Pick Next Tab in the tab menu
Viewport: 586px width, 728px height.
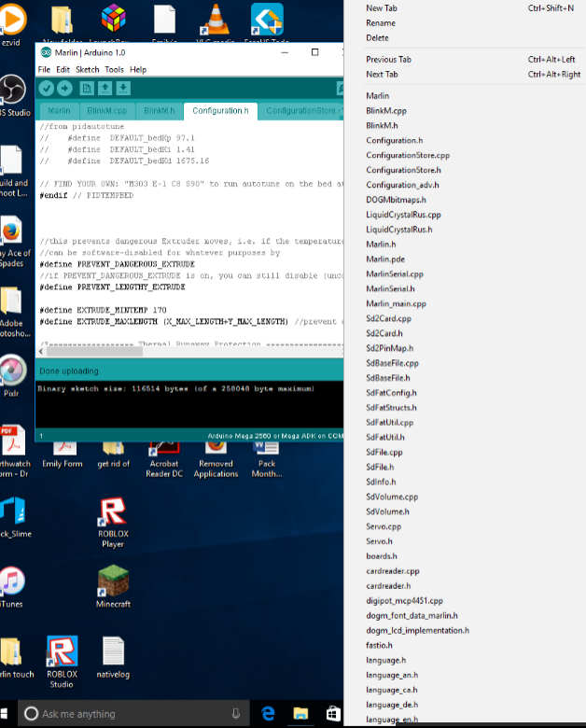[x=382, y=75]
